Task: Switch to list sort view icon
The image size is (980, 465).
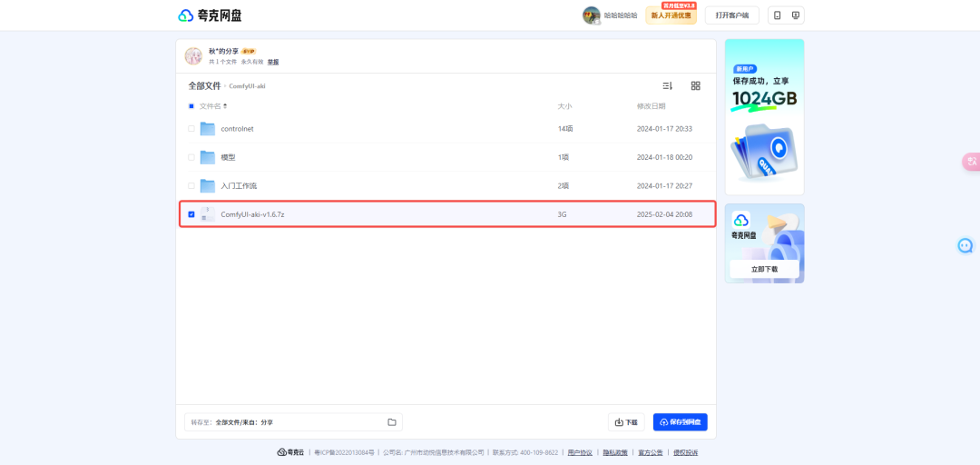Action: coord(667,85)
